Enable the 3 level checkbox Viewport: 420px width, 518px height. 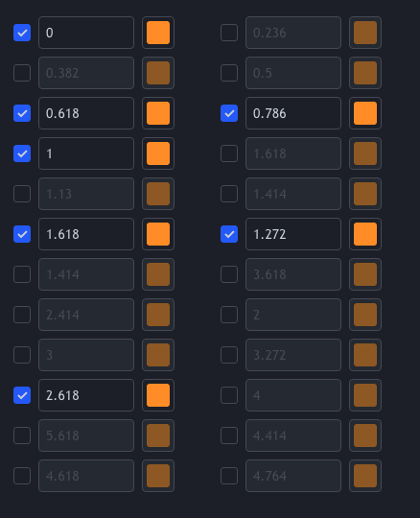click(x=22, y=355)
